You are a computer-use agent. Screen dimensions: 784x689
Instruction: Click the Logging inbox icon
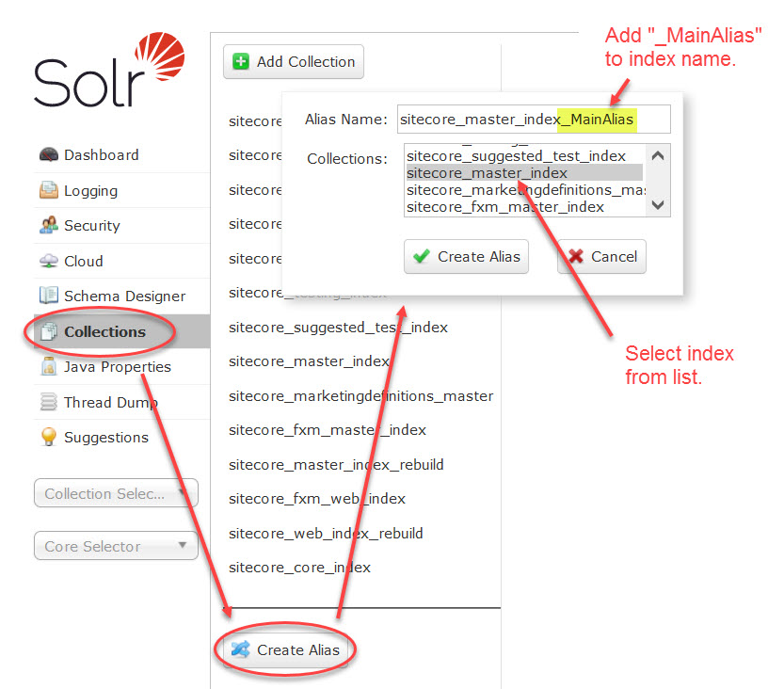coord(49,190)
